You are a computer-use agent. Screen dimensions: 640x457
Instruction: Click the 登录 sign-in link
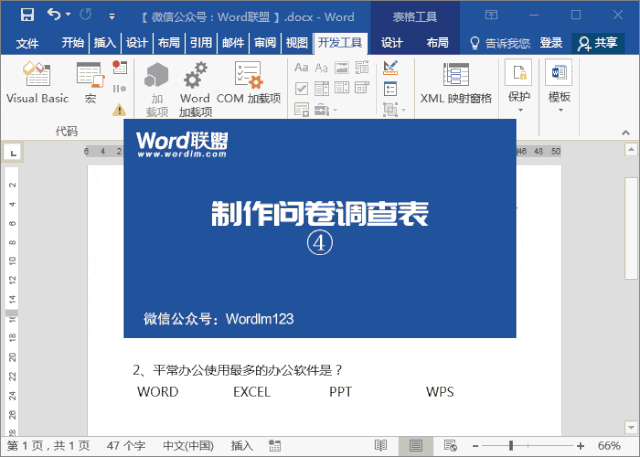(x=551, y=42)
